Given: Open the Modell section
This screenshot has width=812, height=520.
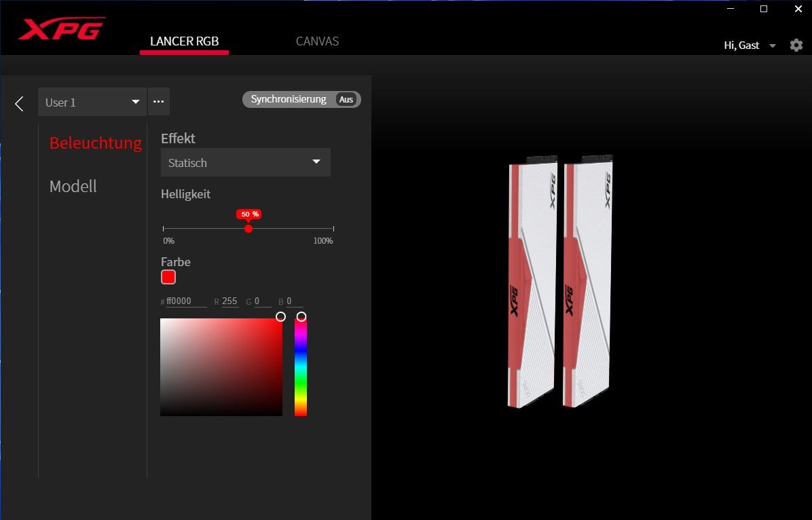Looking at the screenshot, I should click(x=73, y=187).
